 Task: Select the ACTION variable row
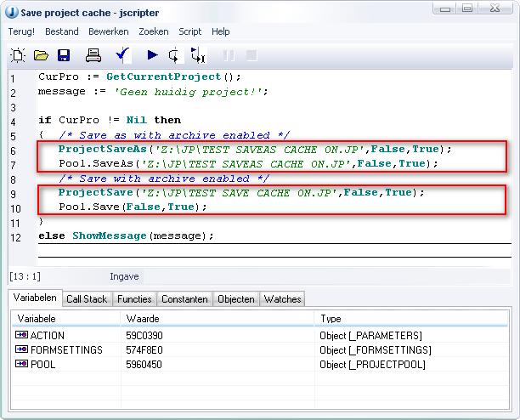tap(260, 335)
